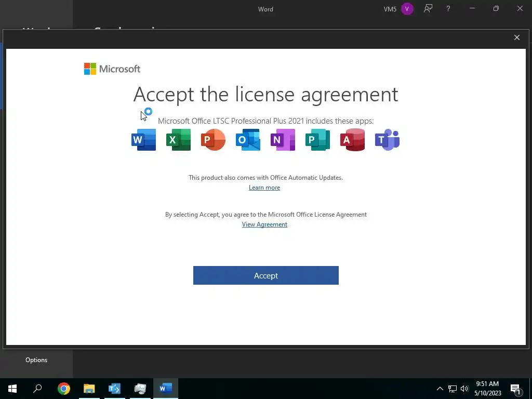Show hidden system tray icons
Image resolution: width=532 pixels, height=399 pixels.
440,389
